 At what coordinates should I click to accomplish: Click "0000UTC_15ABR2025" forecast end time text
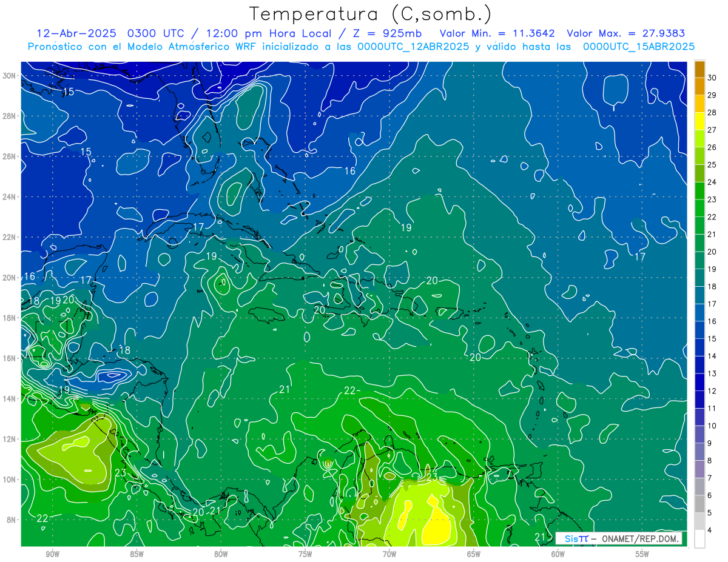click(639, 47)
